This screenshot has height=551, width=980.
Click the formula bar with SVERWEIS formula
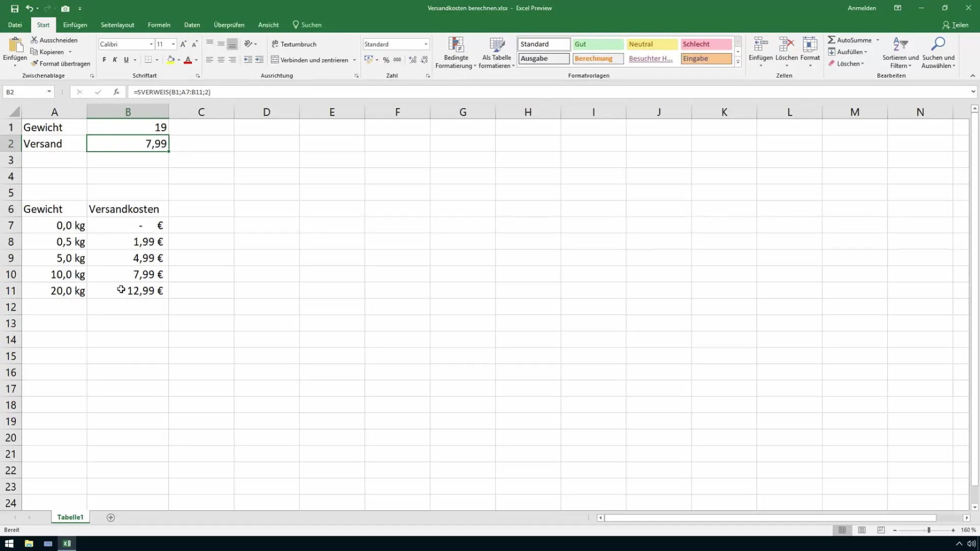pos(549,92)
